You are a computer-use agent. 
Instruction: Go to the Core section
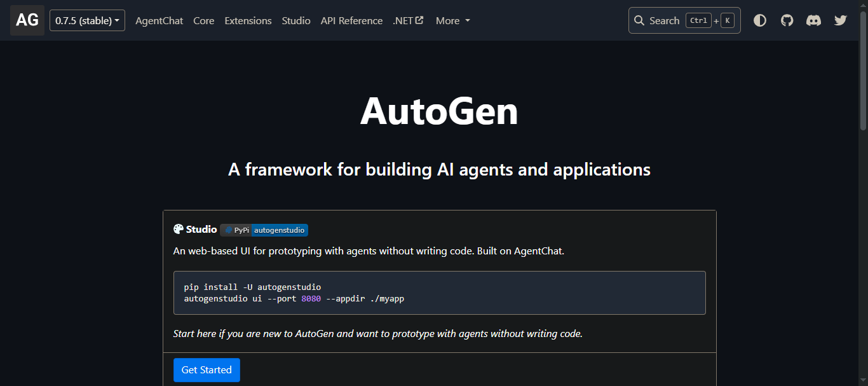click(203, 20)
